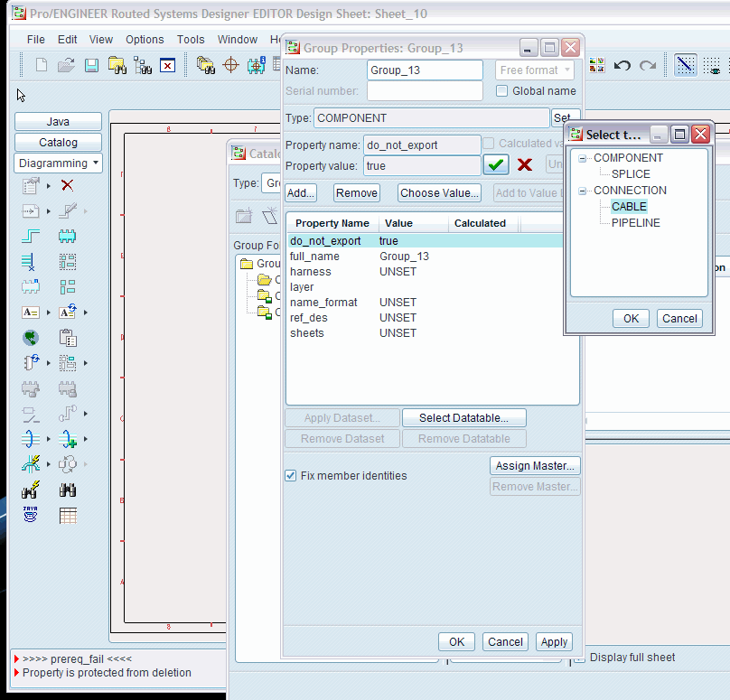Toggle the diagonal line snap icon

click(x=686, y=65)
